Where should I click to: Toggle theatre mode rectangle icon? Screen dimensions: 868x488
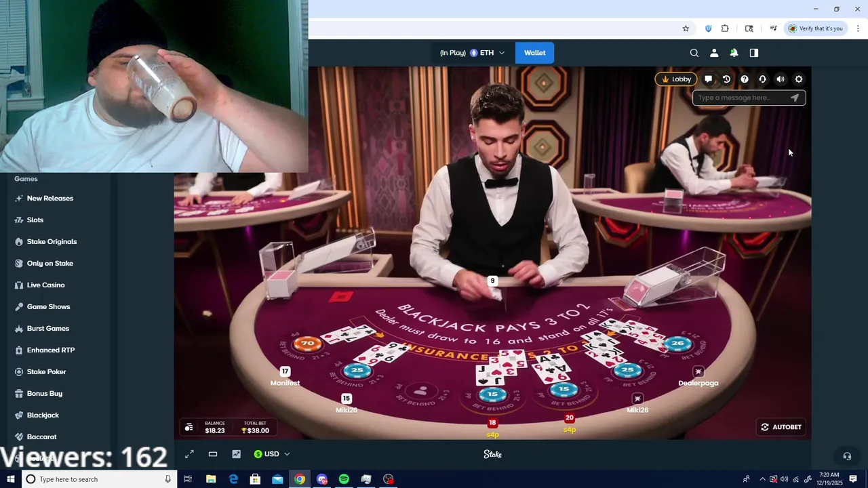click(x=213, y=454)
